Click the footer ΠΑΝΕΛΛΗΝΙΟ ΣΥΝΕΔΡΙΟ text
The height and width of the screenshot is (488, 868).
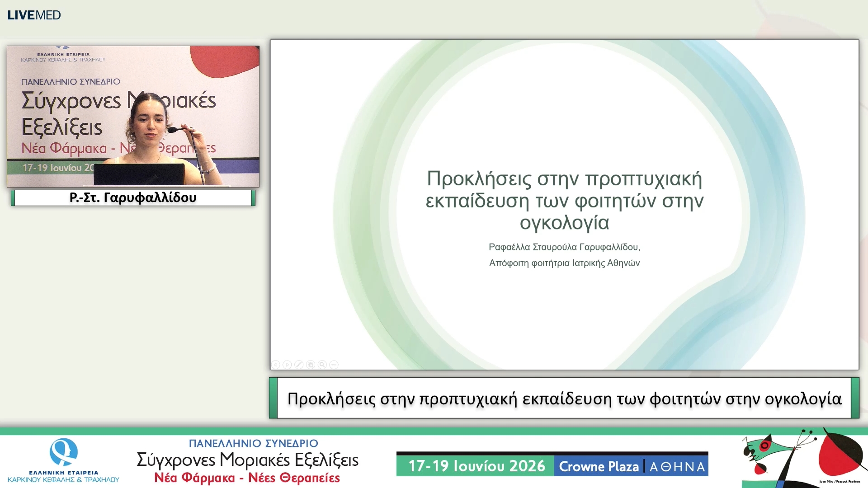253,443
